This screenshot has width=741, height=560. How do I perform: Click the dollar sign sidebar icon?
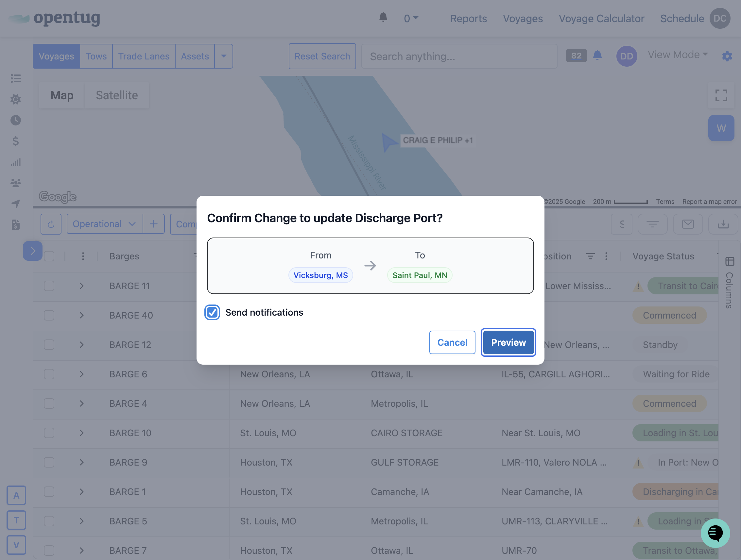pos(15,141)
